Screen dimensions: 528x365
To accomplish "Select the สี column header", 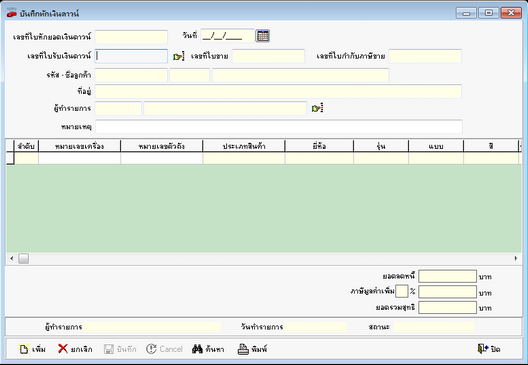I will pos(491,146).
